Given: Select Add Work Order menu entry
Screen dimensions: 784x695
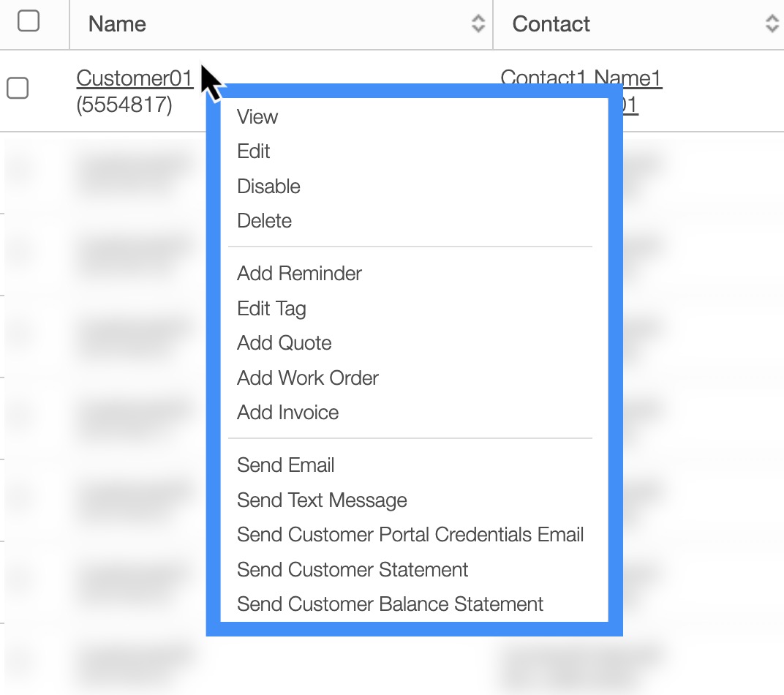Looking at the screenshot, I should point(308,378).
